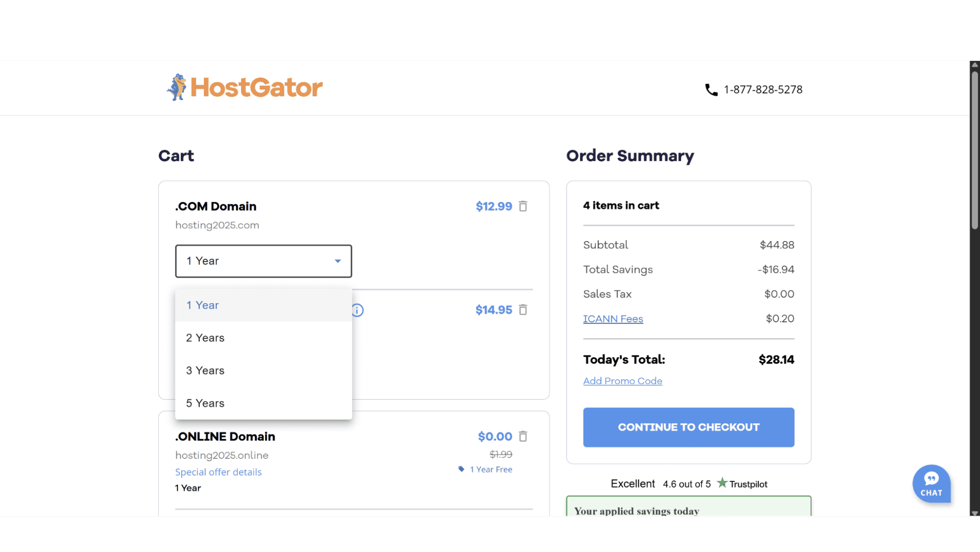The width and height of the screenshot is (980, 552).
Task: Pick 3 Years from the dropdown list
Action: (x=264, y=370)
